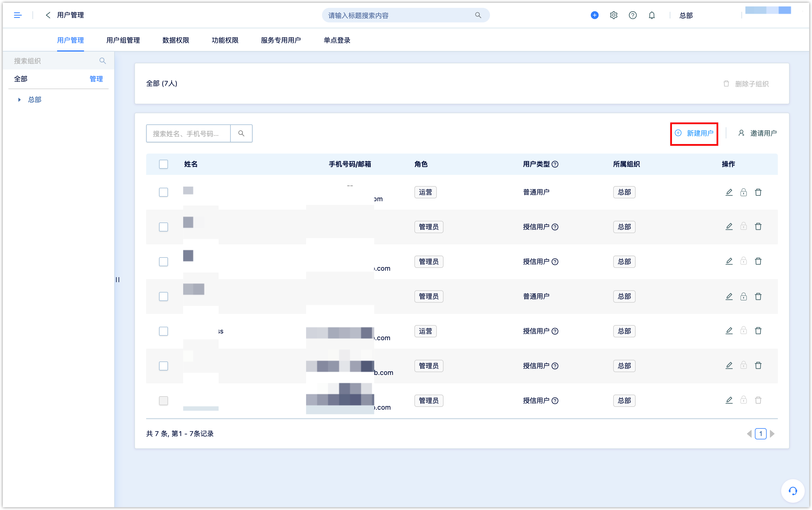Check the first row 运营 普通用户 checkbox

164,192
